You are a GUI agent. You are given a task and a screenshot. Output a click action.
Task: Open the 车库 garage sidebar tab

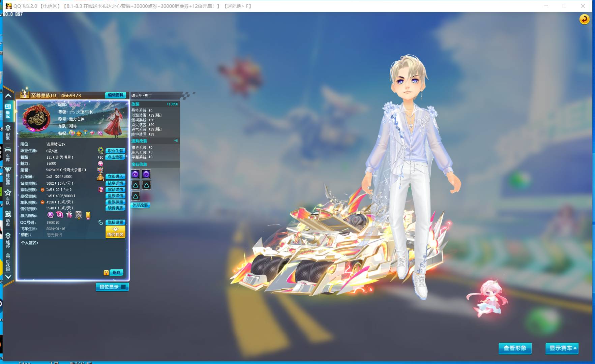(8, 154)
